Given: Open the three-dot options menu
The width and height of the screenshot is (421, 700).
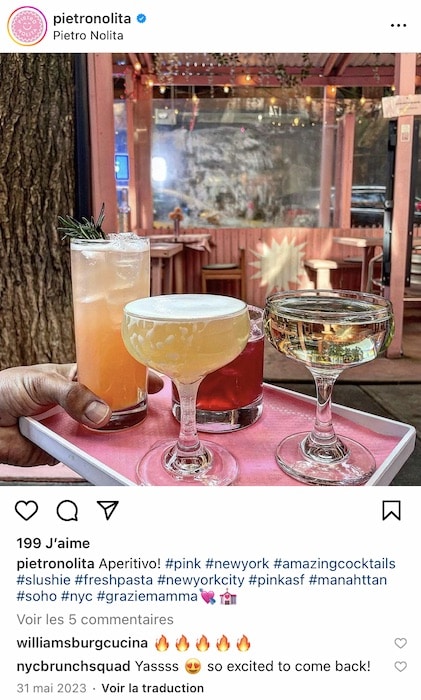Looking at the screenshot, I should [398, 25].
